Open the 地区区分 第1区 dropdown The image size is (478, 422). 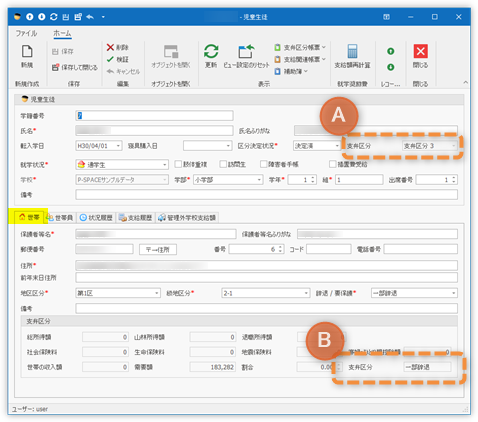[157, 293]
